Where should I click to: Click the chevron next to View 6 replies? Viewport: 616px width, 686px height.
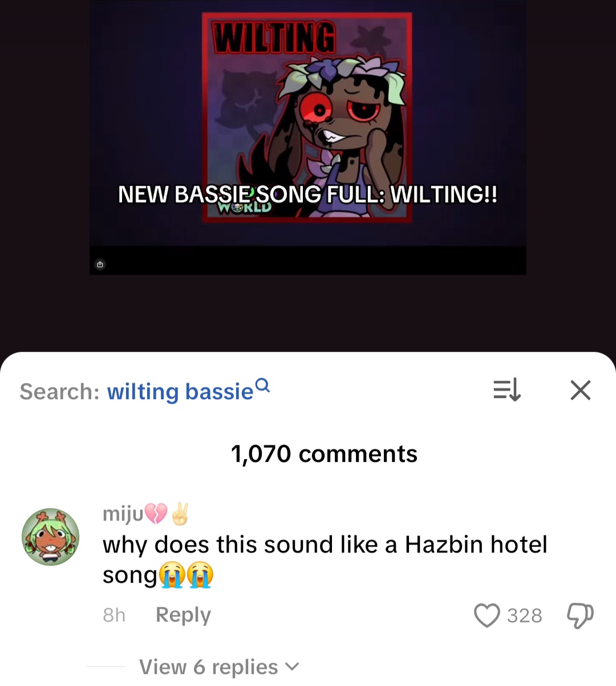(x=291, y=667)
